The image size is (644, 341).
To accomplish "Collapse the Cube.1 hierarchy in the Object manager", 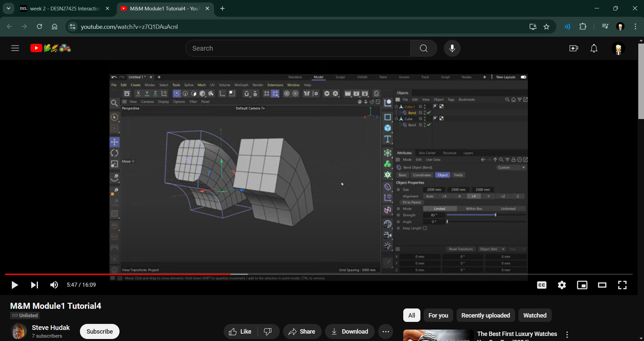I will click(397, 107).
